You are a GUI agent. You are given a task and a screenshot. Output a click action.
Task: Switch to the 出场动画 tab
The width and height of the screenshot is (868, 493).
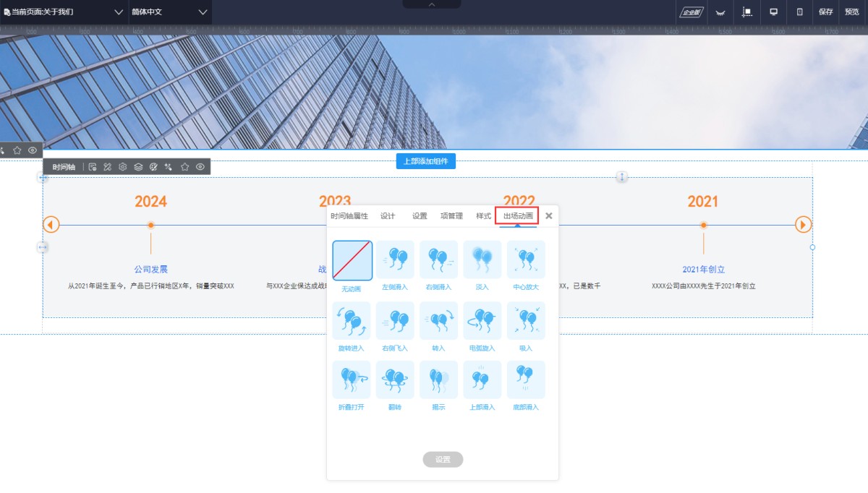518,216
